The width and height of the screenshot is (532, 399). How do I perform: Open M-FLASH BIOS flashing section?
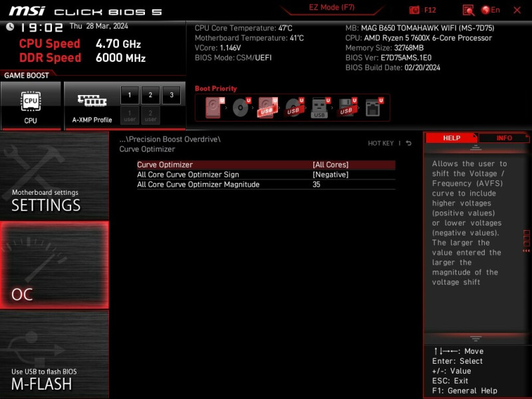55,355
